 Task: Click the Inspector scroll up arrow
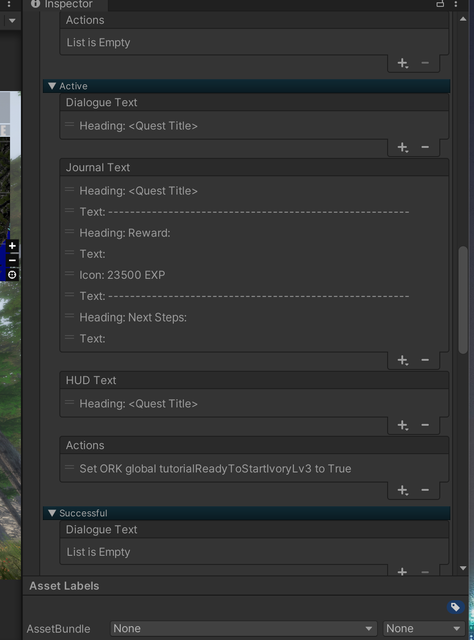coord(463,19)
